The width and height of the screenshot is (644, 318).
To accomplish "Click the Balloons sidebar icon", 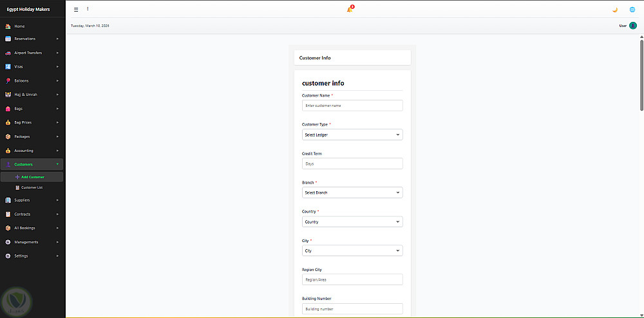I will (x=8, y=80).
